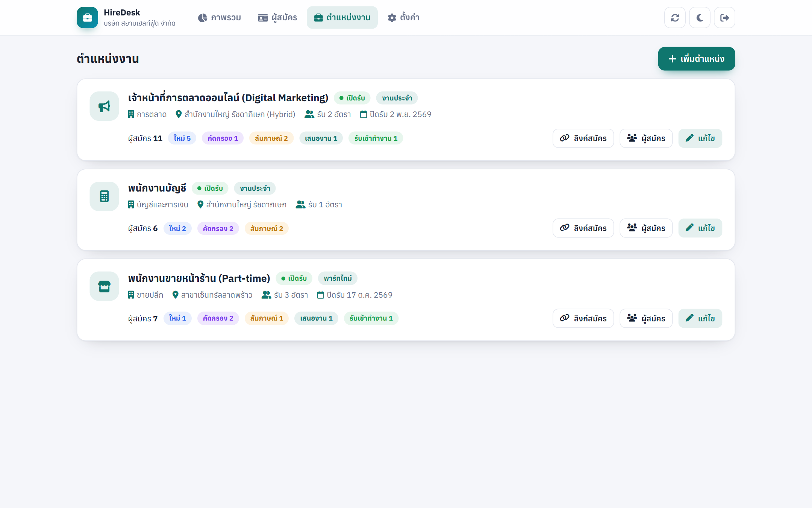Click รับเข้าทำงาน 1 badge on Digital Marketing

coord(376,138)
